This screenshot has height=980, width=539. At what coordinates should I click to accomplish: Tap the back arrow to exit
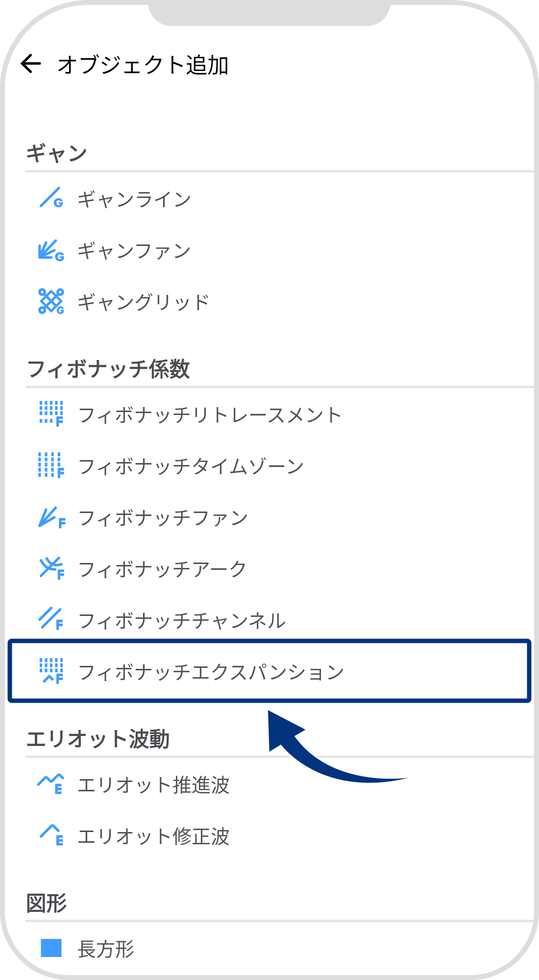coord(31,63)
